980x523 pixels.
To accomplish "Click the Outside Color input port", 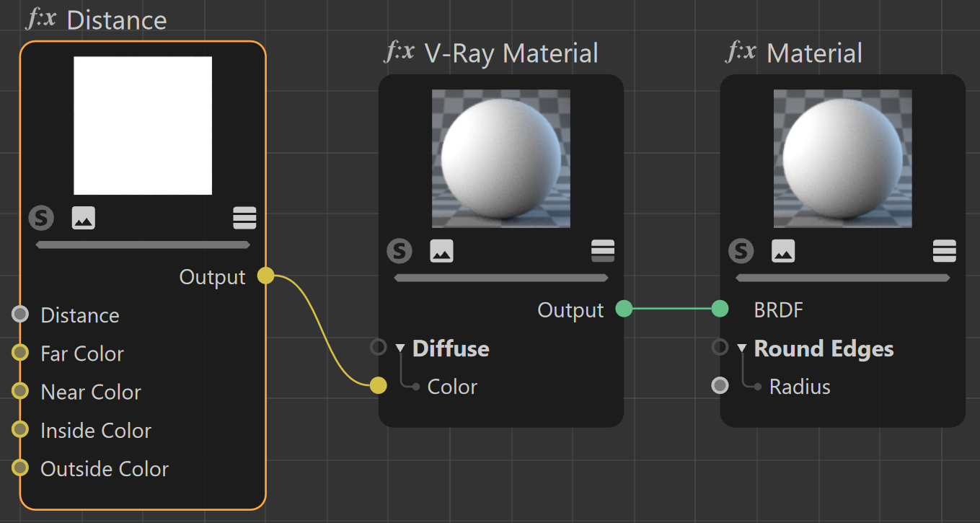I will coord(20,467).
